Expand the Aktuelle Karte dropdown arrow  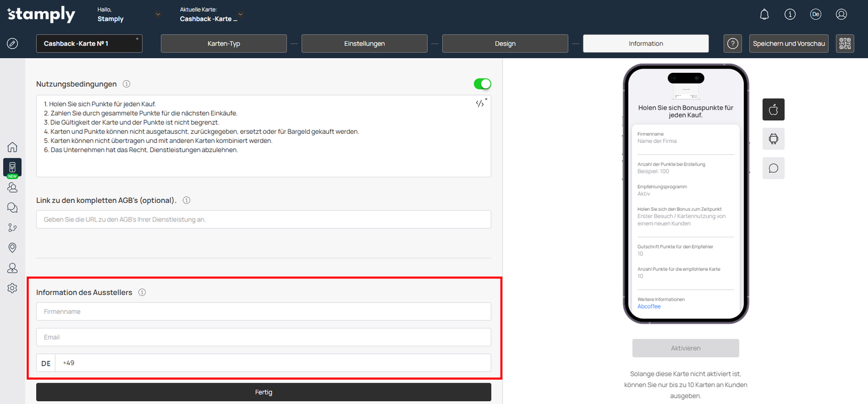pos(241,14)
